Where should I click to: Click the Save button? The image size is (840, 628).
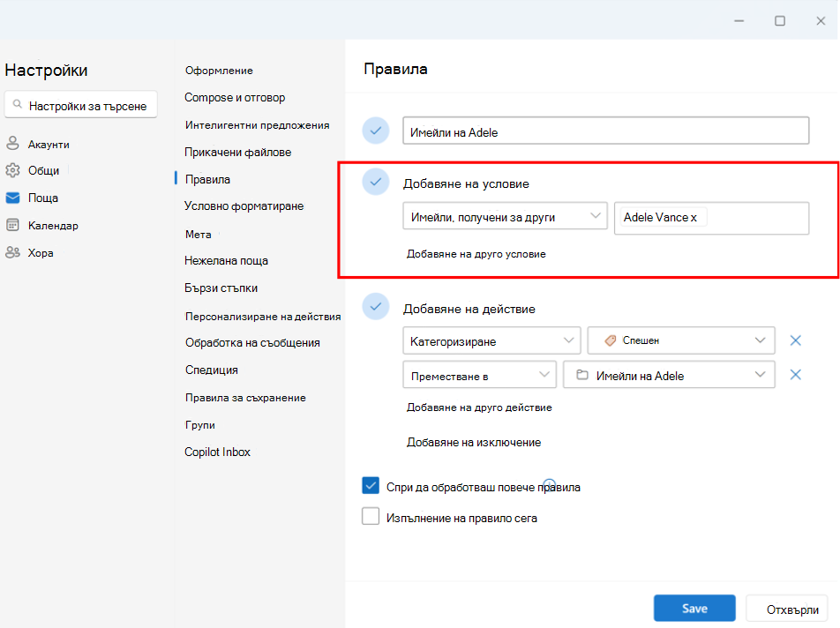(694, 609)
